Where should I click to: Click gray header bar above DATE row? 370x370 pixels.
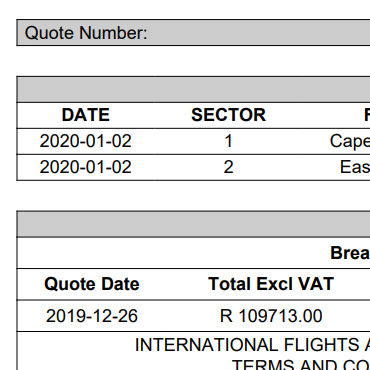point(193,89)
